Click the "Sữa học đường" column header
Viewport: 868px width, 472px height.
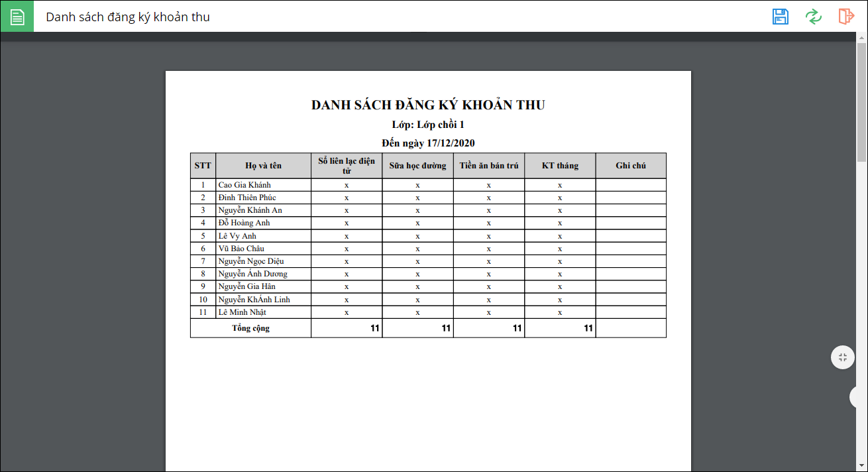tap(417, 166)
